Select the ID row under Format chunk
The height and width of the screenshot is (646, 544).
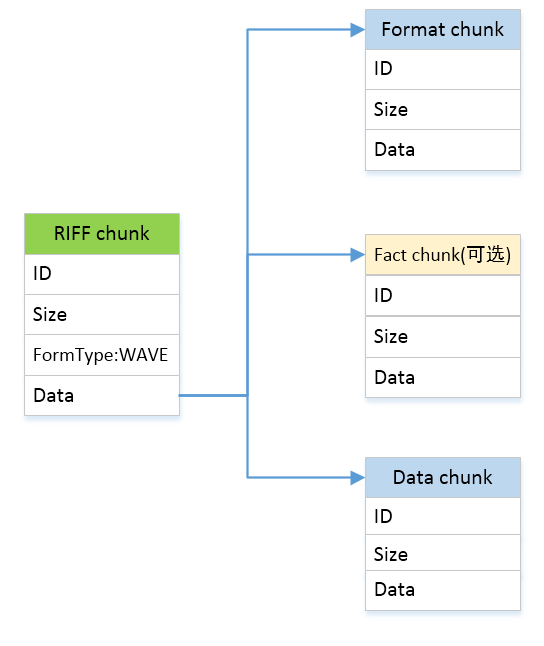(443, 69)
